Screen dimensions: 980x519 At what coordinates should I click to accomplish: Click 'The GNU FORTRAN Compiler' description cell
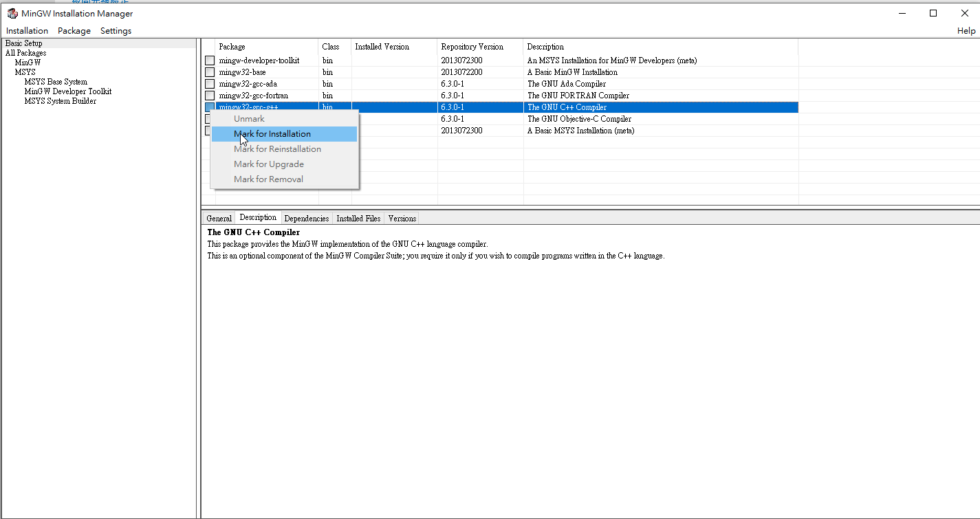tap(578, 96)
